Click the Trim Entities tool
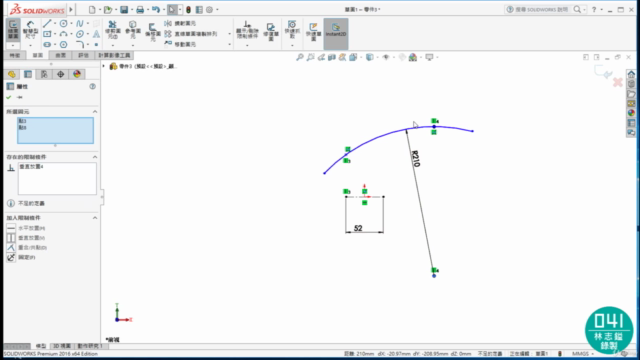Viewport: 640px width, 360px height. (112, 29)
